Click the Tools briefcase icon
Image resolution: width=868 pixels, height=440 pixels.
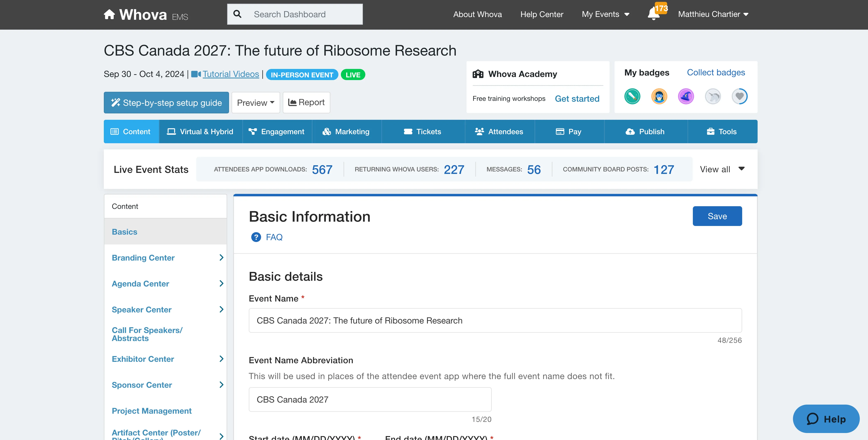(711, 132)
